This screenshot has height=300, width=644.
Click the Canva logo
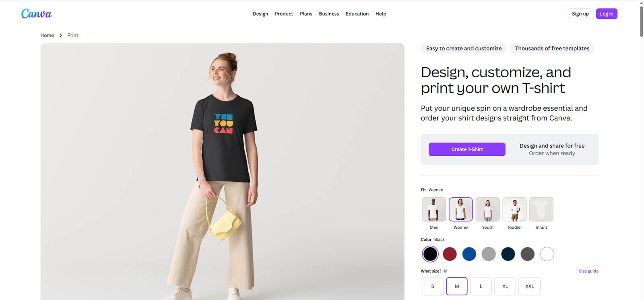36,13
